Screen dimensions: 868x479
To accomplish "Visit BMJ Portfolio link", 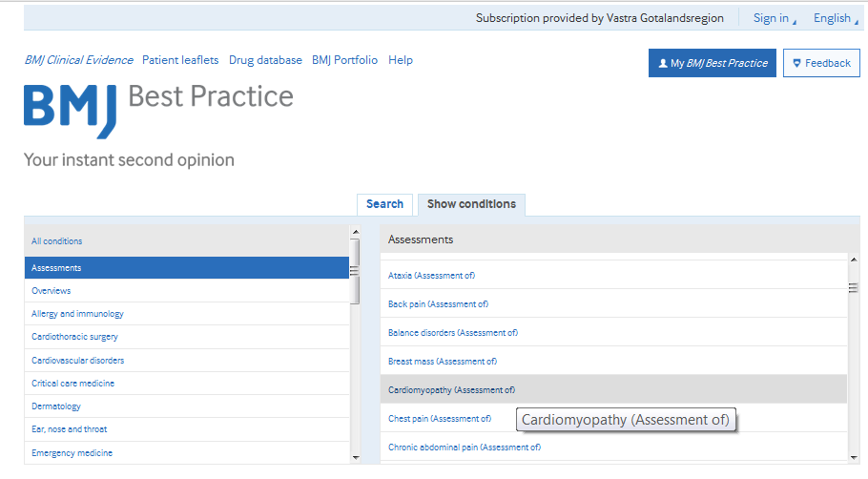I will (x=345, y=60).
